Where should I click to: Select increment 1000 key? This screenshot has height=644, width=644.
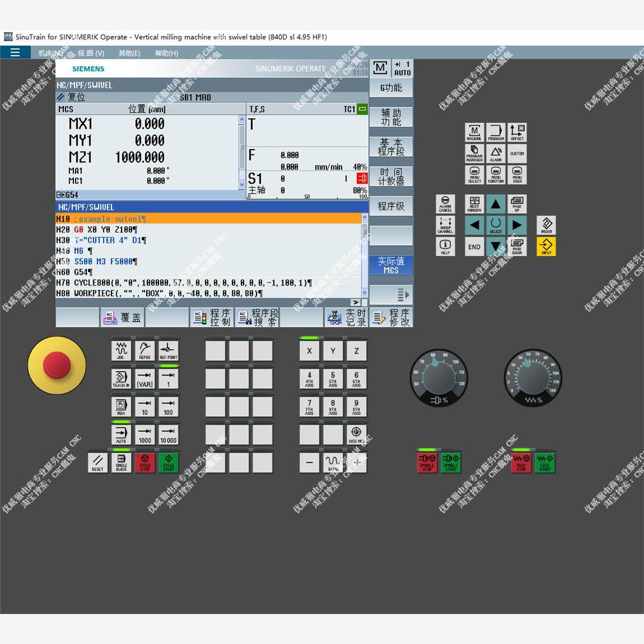(x=144, y=434)
